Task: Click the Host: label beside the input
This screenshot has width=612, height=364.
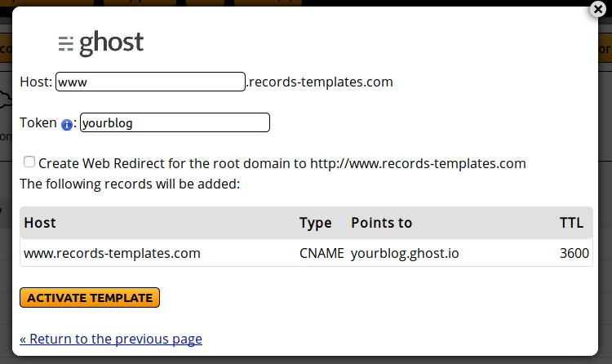Action: pos(36,82)
